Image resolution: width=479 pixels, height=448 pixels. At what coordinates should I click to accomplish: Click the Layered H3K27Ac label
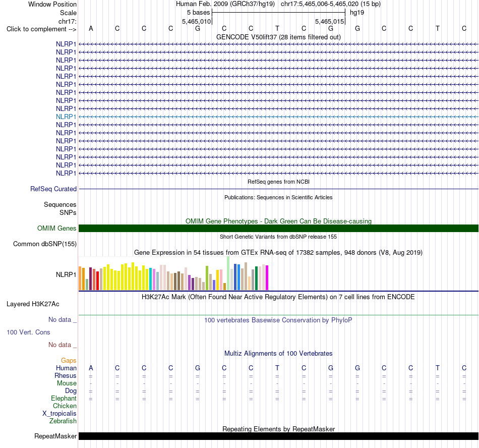33,304
